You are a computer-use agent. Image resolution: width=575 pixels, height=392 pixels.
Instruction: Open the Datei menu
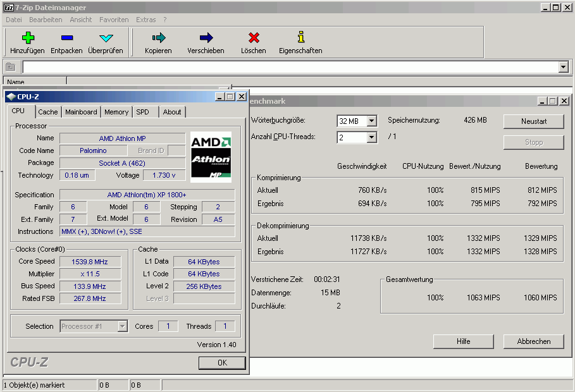(x=14, y=20)
